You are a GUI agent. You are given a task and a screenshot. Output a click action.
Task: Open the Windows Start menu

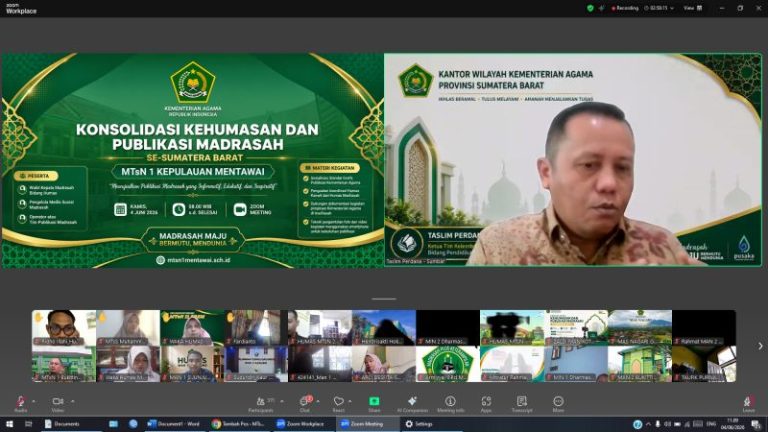9,424
